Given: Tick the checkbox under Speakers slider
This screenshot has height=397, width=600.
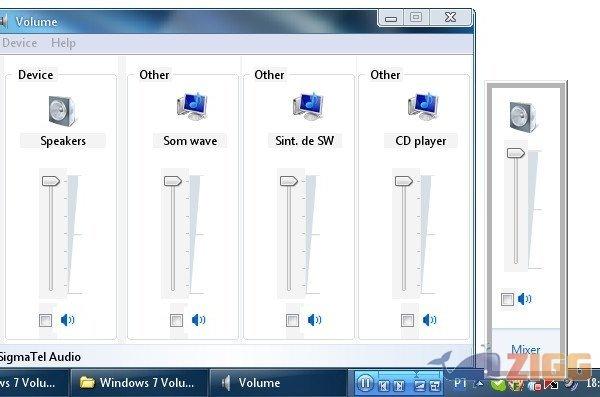Looking at the screenshot, I should click(x=46, y=320).
